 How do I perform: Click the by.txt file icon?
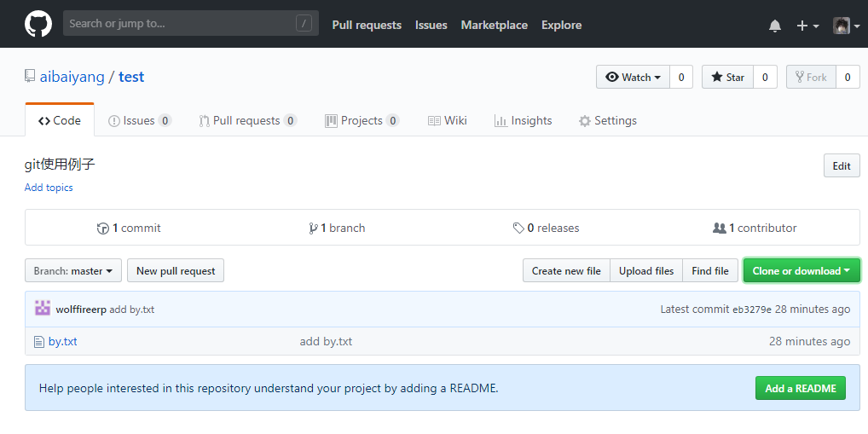38,342
